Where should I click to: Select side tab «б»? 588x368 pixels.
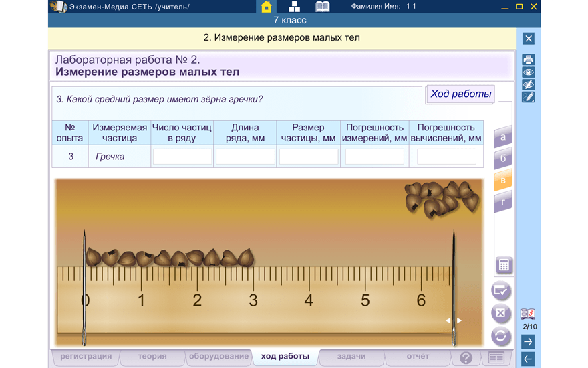click(503, 159)
